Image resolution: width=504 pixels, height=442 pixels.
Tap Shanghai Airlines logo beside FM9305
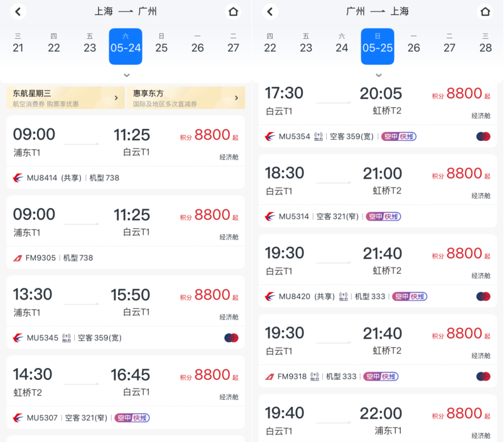point(17,258)
